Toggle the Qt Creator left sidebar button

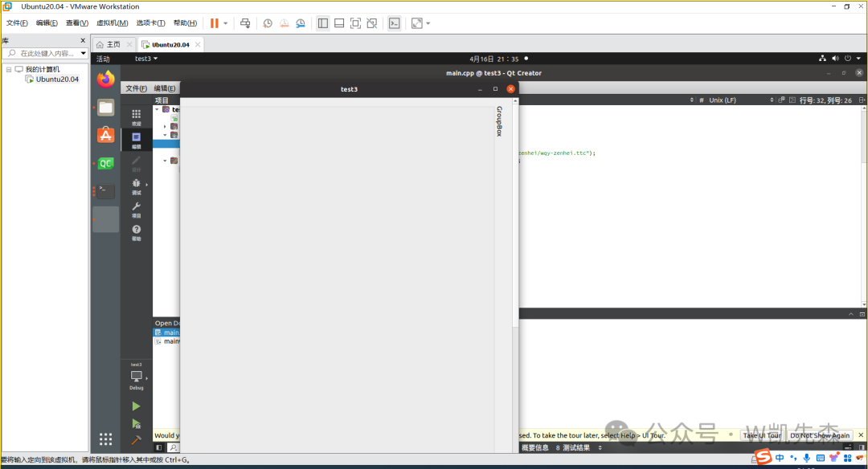[158, 447]
